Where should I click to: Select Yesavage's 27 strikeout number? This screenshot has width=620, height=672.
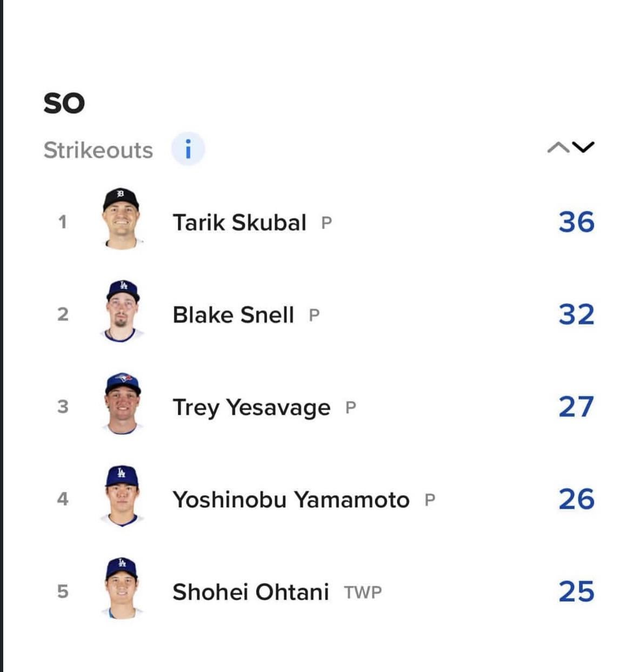point(576,407)
